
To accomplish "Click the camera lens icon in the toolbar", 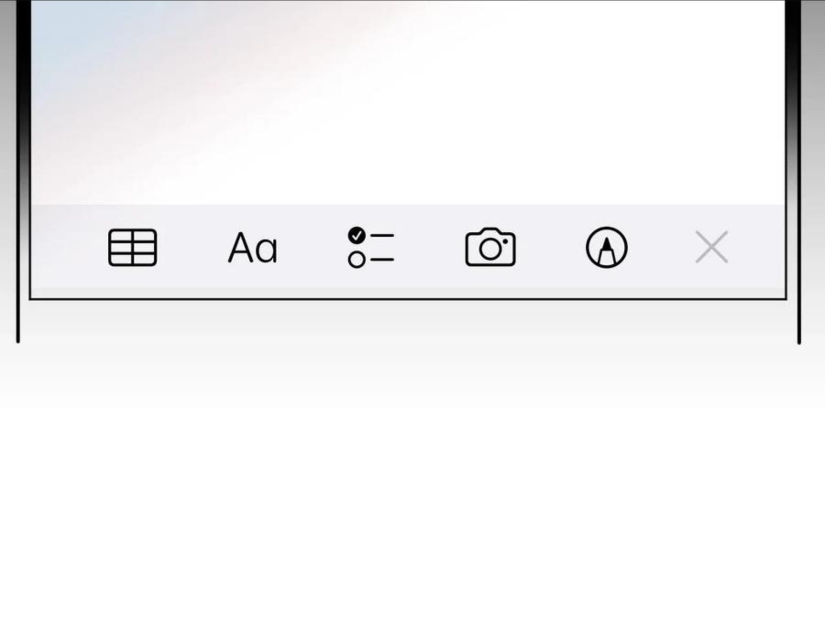I will click(x=490, y=249).
